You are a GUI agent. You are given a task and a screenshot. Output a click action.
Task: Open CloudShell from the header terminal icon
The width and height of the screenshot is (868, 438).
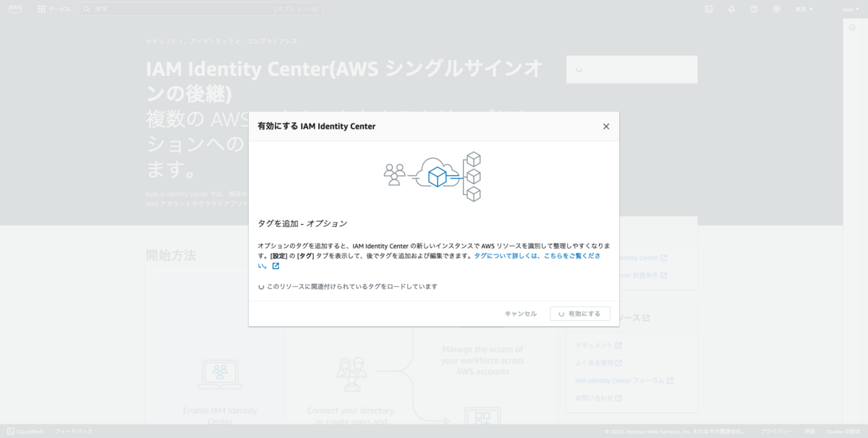tap(709, 9)
